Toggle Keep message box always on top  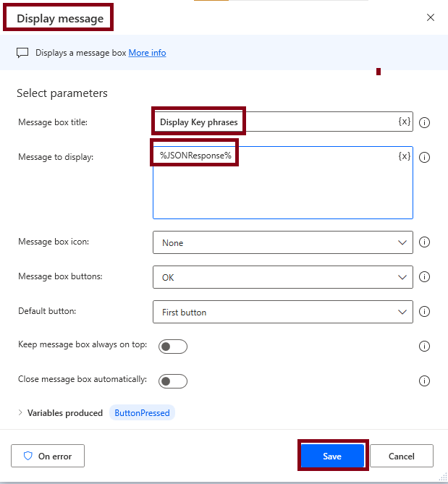(x=174, y=347)
